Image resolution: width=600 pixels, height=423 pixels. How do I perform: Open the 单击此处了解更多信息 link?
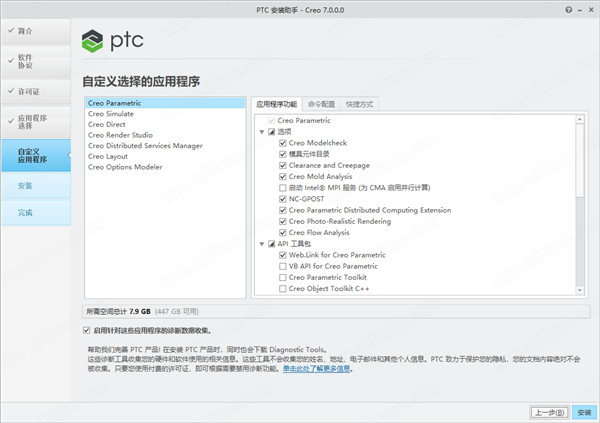pos(316,369)
